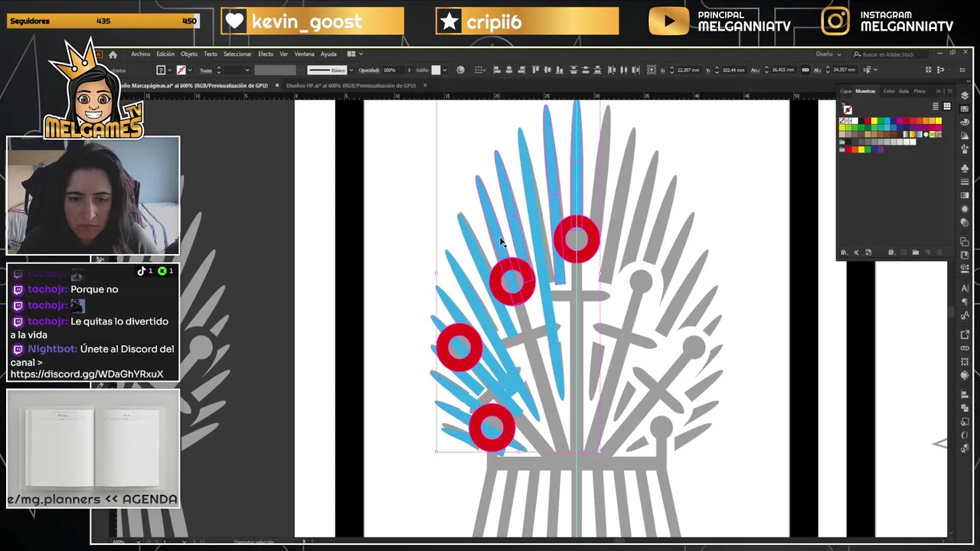Image resolution: width=980 pixels, height=551 pixels.
Task: Align selection to vertical bottom
Action: 560,70
